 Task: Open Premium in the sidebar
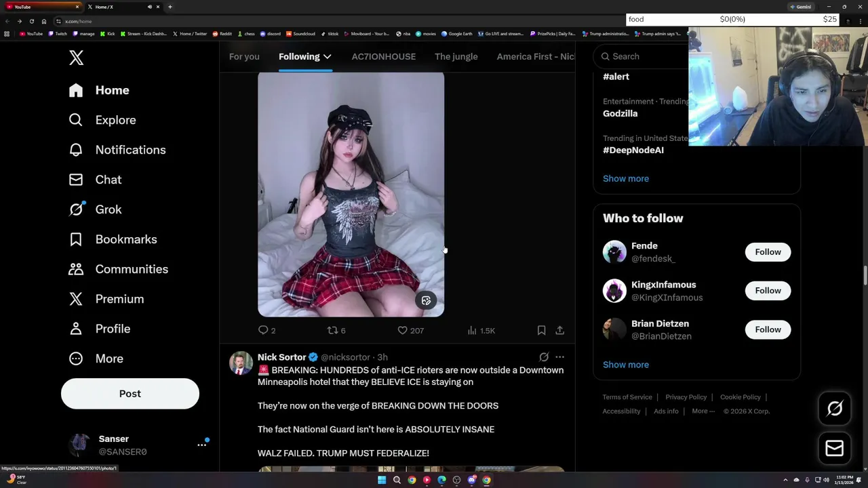click(106, 299)
